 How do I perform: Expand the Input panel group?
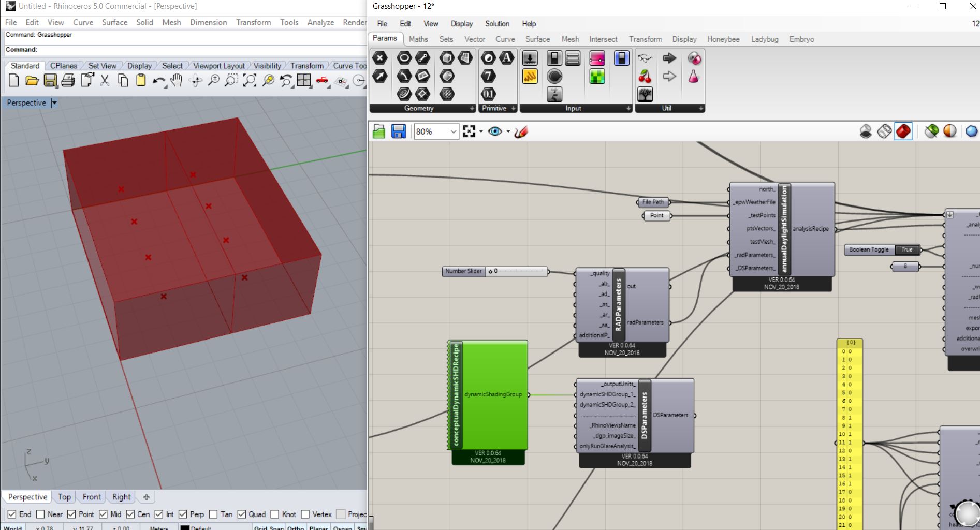coord(628,108)
